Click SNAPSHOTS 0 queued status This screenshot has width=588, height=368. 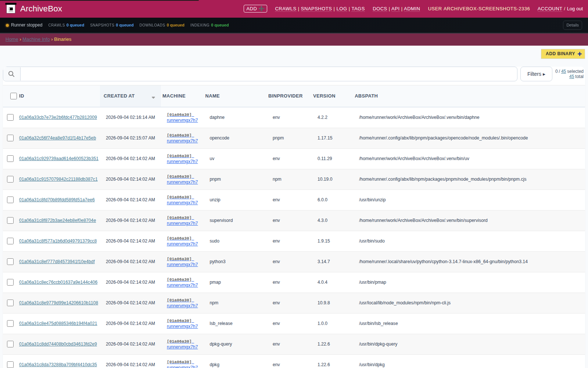112,25
